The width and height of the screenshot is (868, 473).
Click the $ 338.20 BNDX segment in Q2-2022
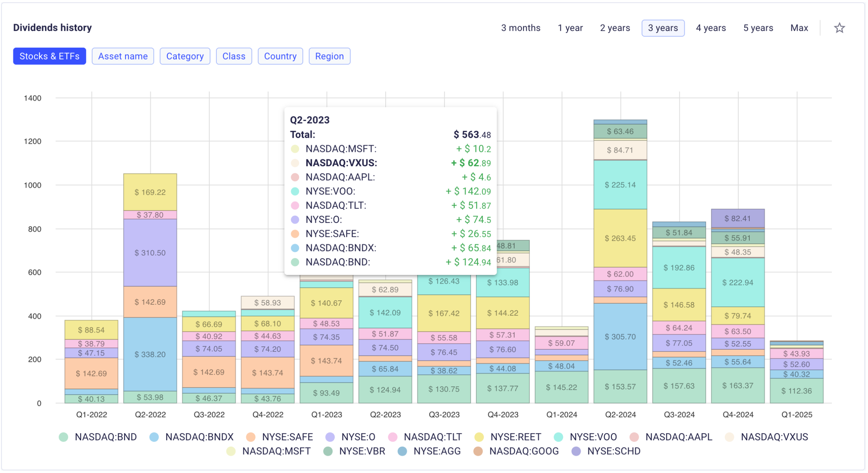click(x=150, y=354)
